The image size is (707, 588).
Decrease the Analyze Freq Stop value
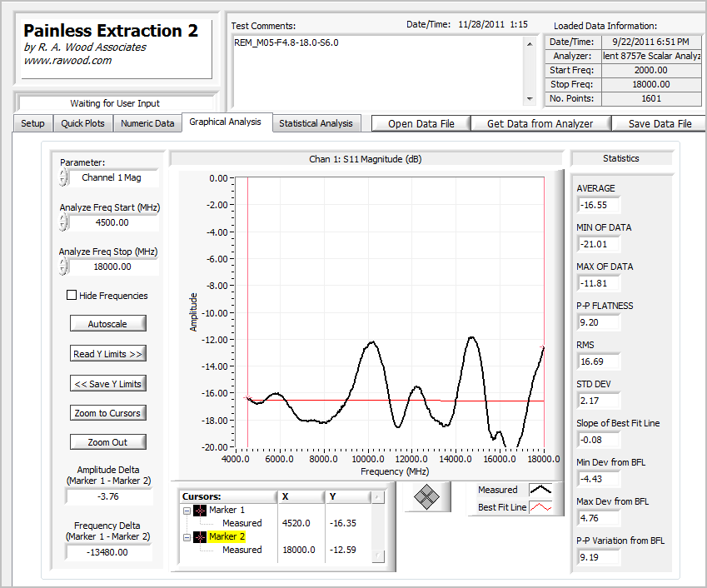[x=62, y=271]
